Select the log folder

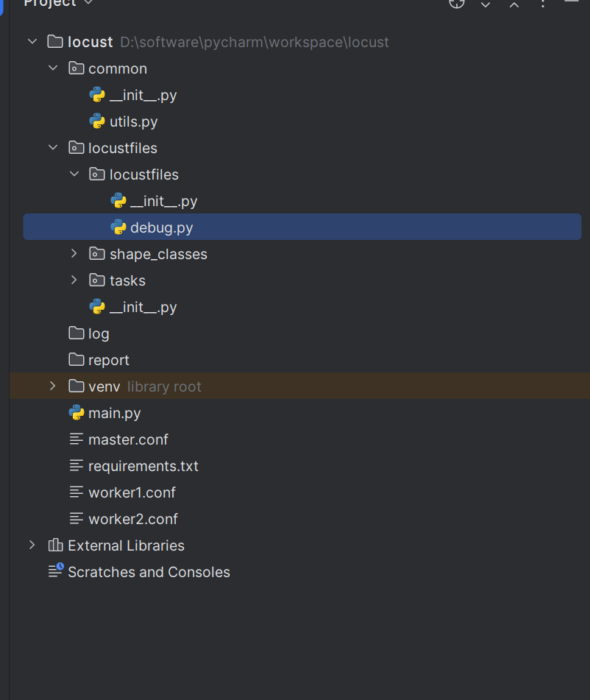99,333
